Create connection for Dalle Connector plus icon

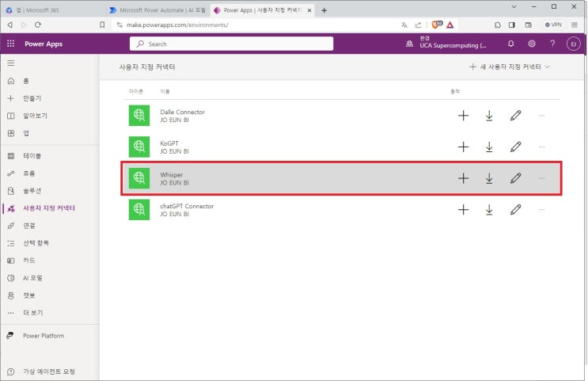pyautogui.click(x=464, y=116)
